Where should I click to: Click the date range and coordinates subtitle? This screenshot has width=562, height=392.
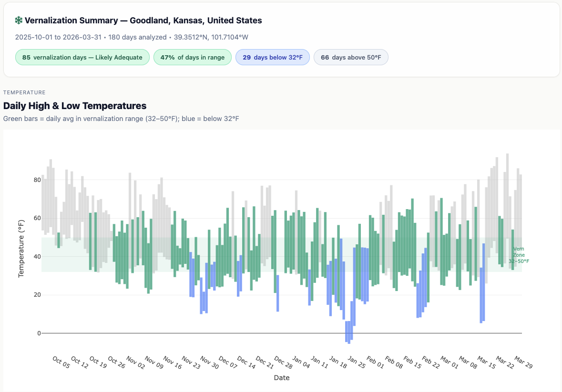(132, 37)
